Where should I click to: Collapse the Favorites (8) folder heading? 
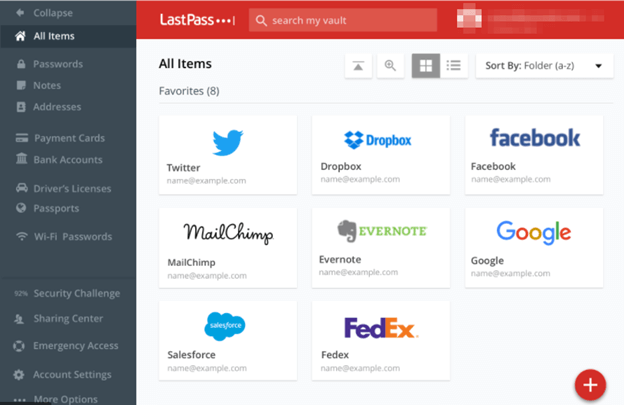click(189, 91)
